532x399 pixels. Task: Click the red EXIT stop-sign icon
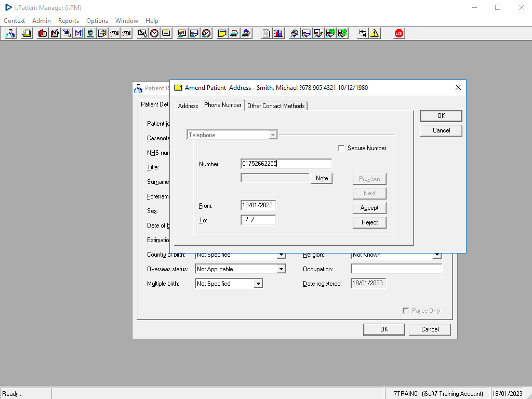pos(399,33)
